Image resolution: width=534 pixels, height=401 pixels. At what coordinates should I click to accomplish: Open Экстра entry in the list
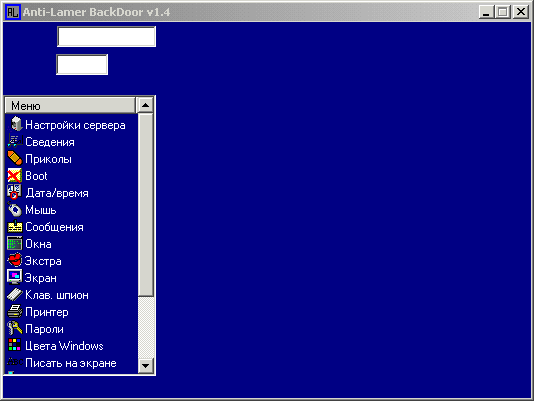click(x=43, y=261)
